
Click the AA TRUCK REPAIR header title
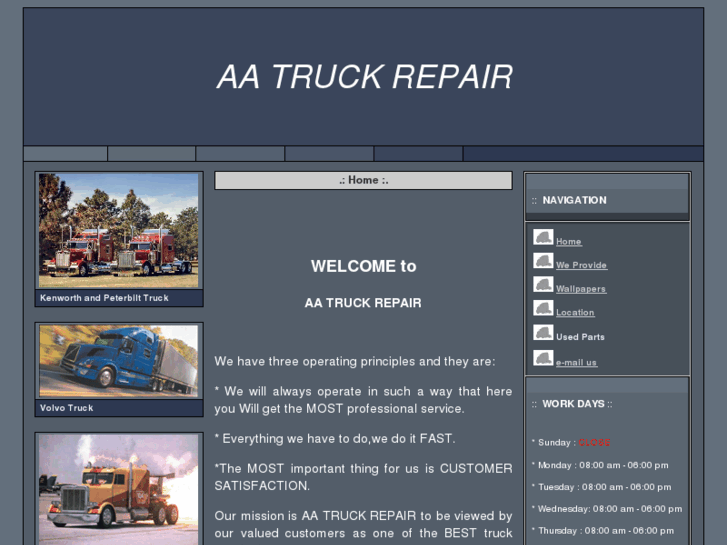point(365,77)
